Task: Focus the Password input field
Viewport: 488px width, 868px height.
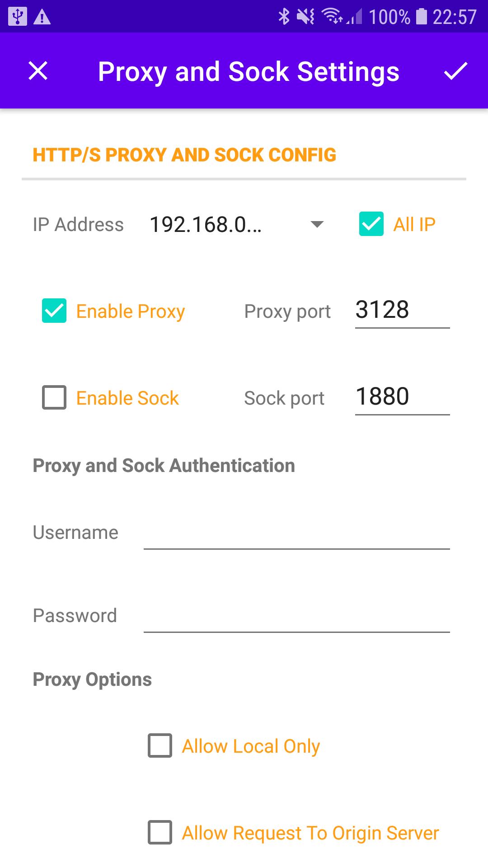Action: (296, 617)
